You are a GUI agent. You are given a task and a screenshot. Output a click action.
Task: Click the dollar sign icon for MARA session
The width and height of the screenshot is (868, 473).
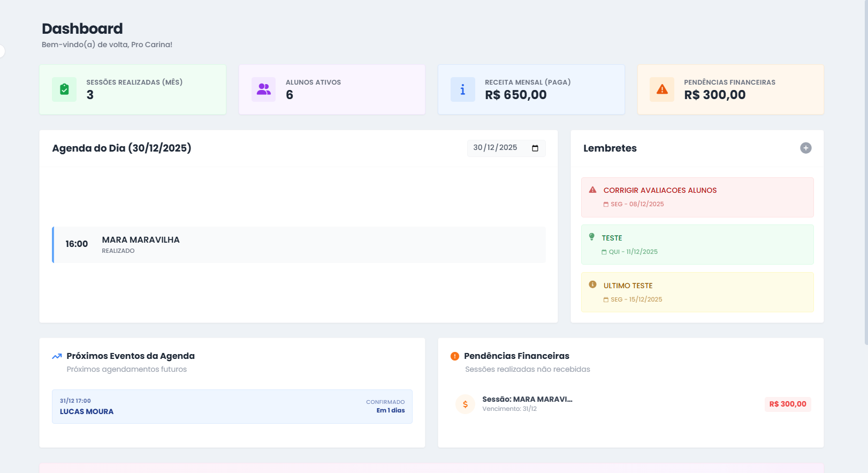(465, 404)
